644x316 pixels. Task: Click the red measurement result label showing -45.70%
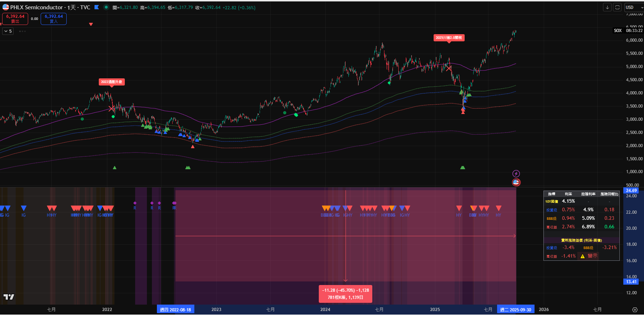point(345,294)
